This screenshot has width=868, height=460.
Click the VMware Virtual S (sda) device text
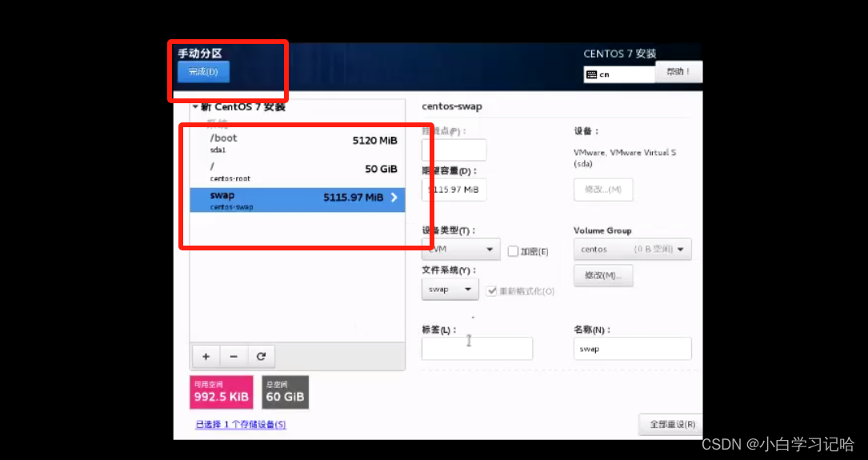(625, 158)
